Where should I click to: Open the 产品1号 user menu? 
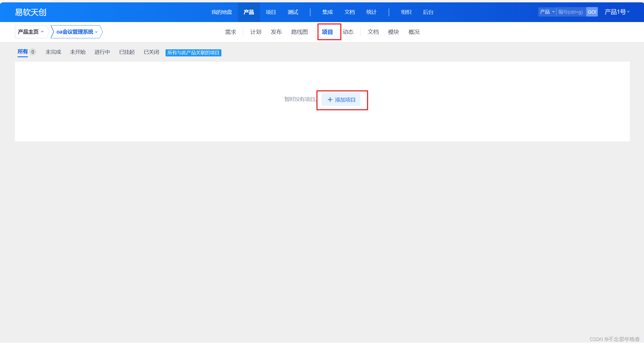pos(617,12)
